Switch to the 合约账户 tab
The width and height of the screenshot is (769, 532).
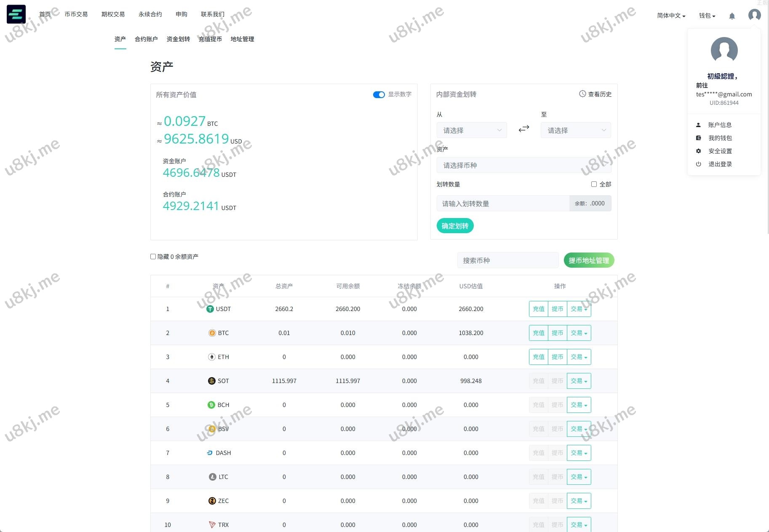tap(146, 39)
